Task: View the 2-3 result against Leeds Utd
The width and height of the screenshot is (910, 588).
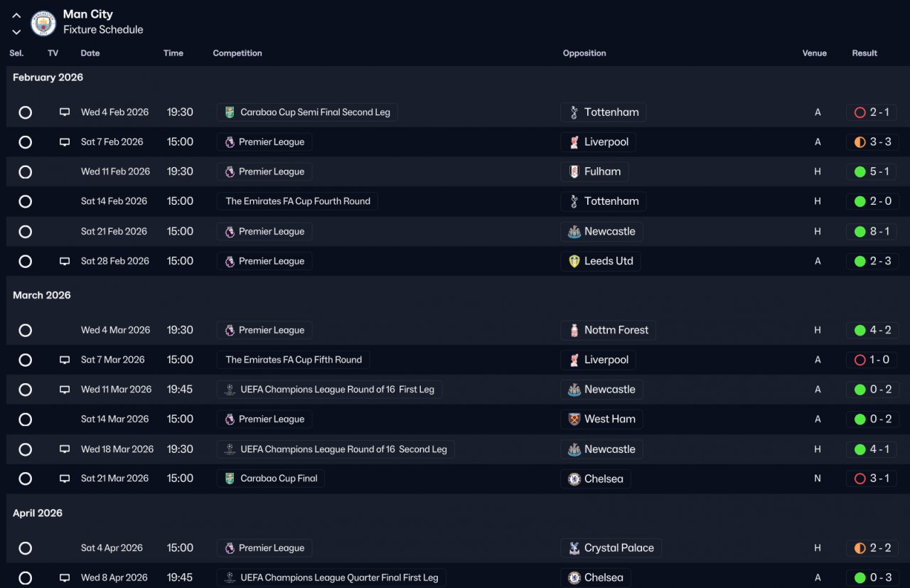Action: pos(872,262)
